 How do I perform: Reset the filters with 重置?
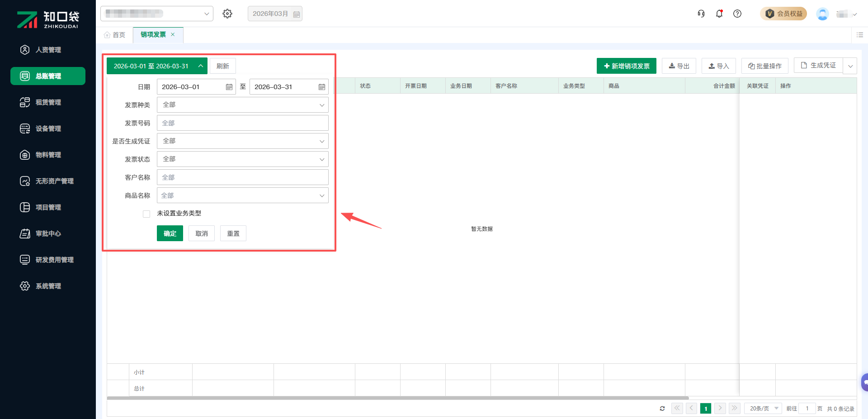pos(233,233)
